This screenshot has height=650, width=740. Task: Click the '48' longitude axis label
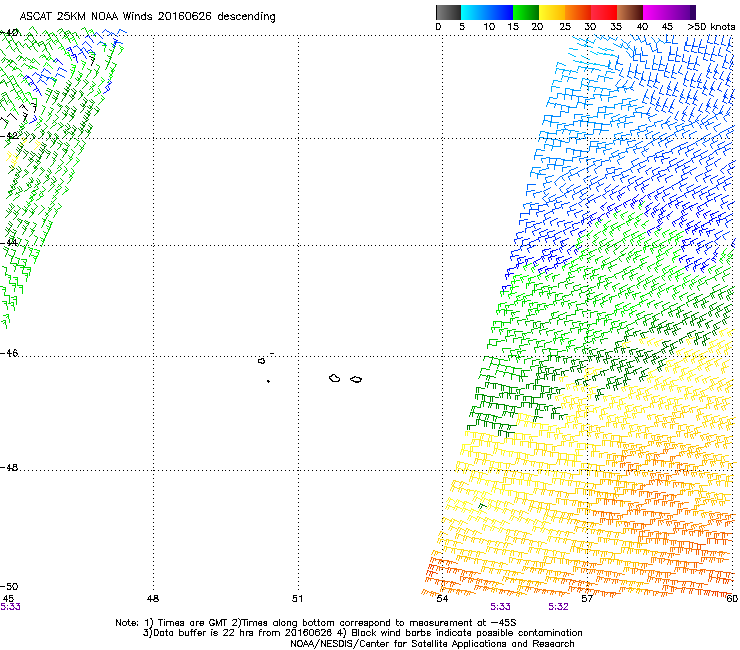click(x=153, y=599)
